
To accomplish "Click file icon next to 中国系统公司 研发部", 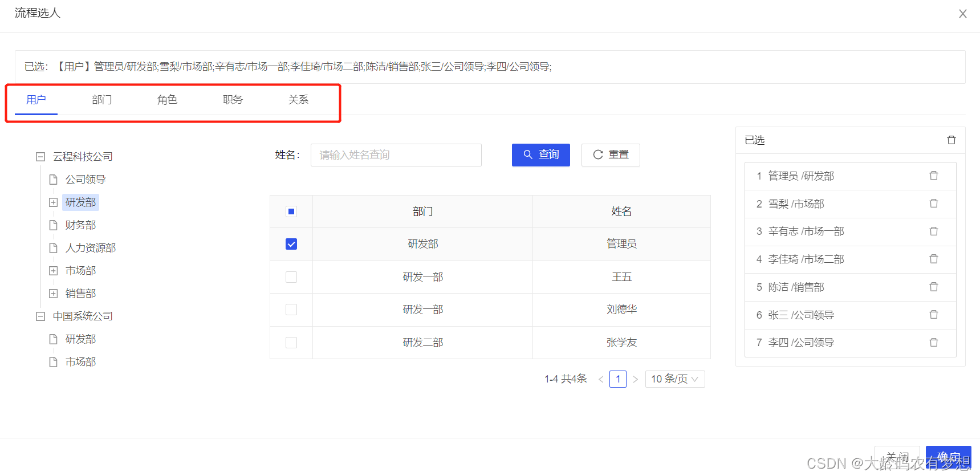I will click(53, 339).
